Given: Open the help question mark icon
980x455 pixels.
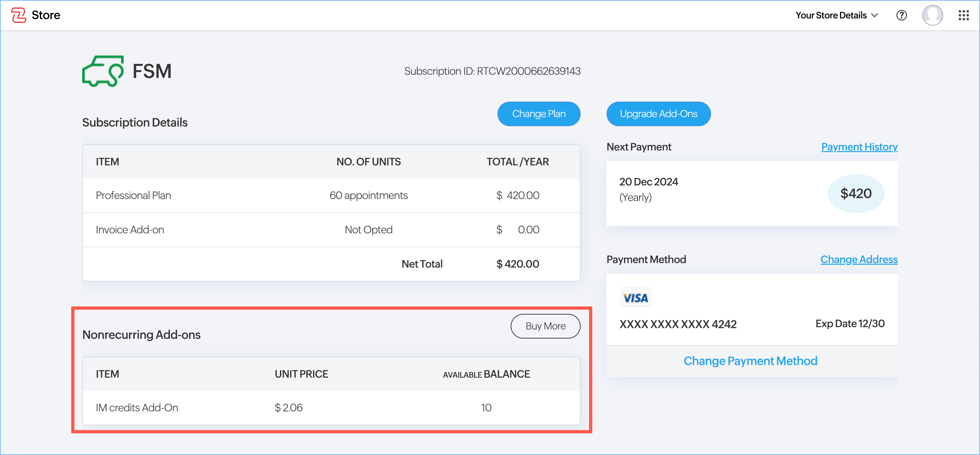Looking at the screenshot, I should coord(901,15).
